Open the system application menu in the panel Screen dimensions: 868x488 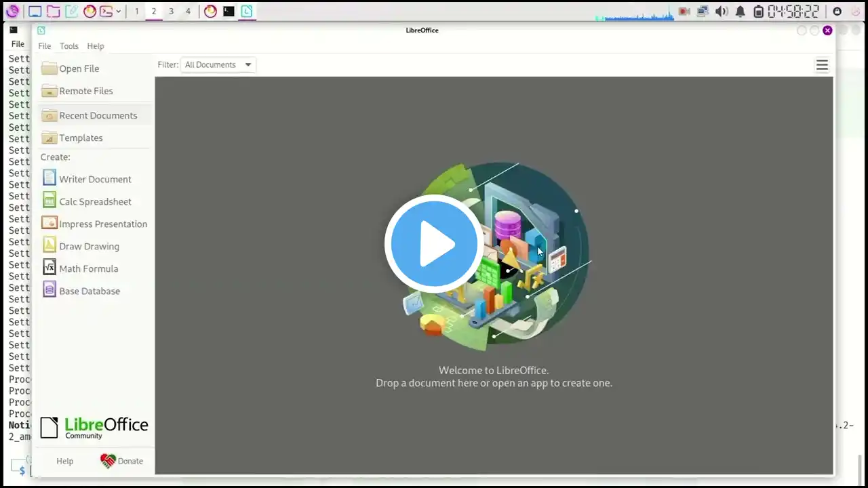click(12, 11)
